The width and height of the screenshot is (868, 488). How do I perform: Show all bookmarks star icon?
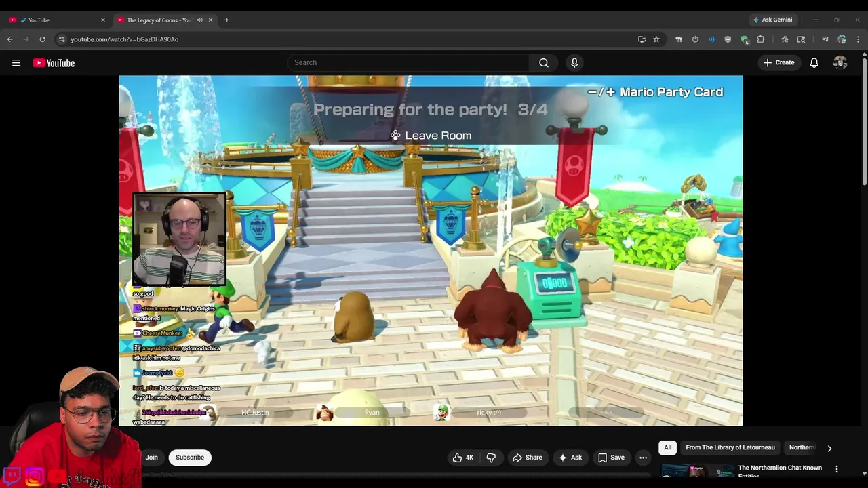point(785,39)
